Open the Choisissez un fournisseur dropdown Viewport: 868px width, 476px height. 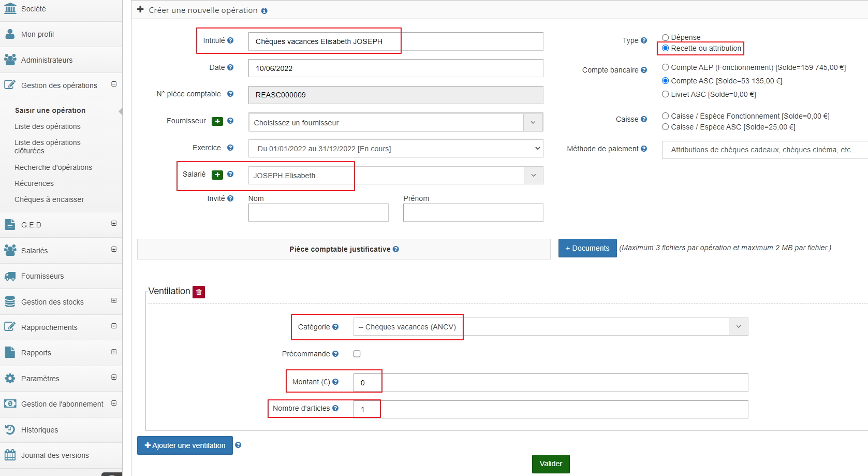[395, 123]
